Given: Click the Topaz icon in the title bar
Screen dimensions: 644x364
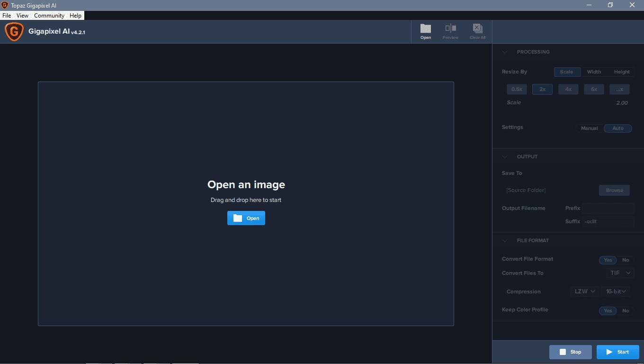Looking at the screenshot, I should pyautogui.click(x=5, y=5).
